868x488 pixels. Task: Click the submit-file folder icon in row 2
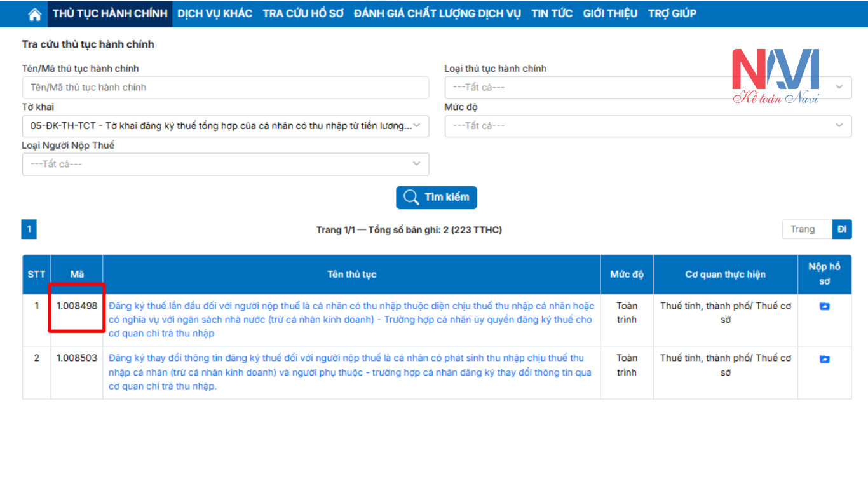pyautogui.click(x=824, y=359)
